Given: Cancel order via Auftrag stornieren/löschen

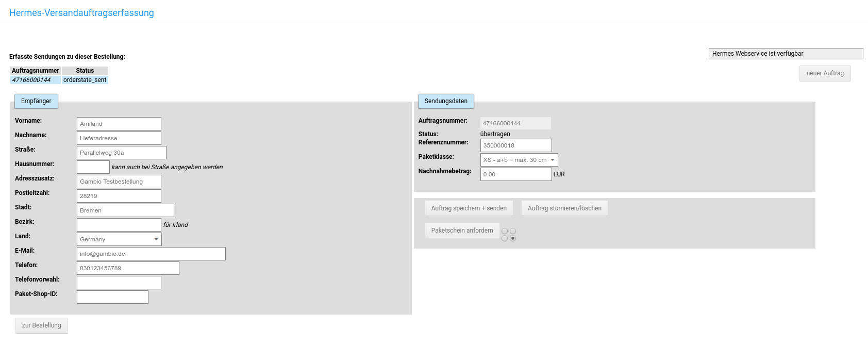Looking at the screenshot, I should click(x=564, y=208).
